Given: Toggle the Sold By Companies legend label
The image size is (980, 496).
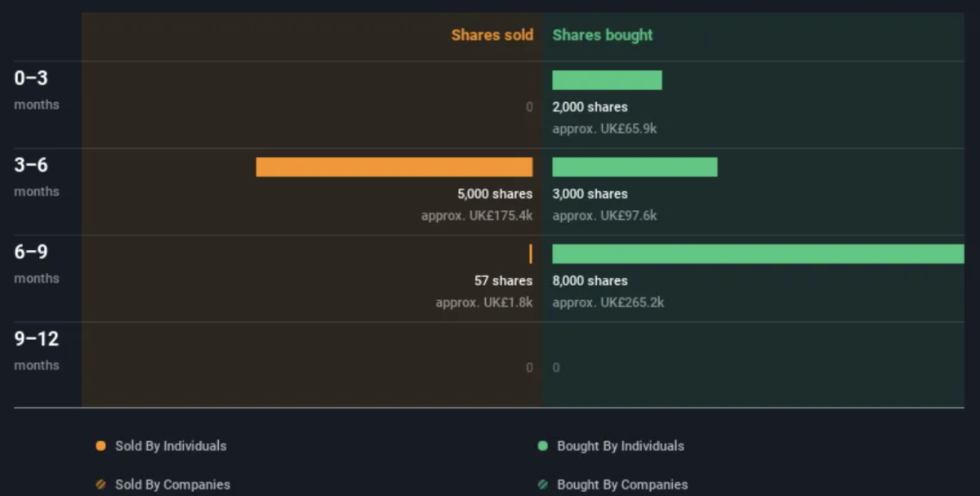Looking at the screenshot, I should [172, 485].
